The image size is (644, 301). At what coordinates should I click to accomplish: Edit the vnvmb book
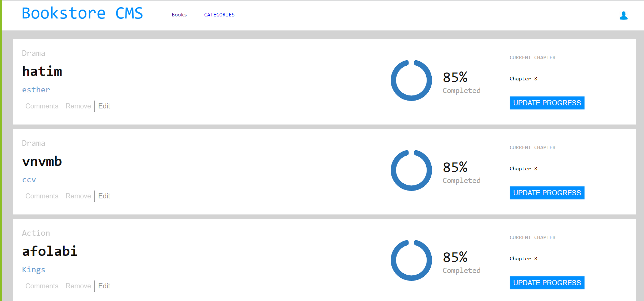pos(104,196)
